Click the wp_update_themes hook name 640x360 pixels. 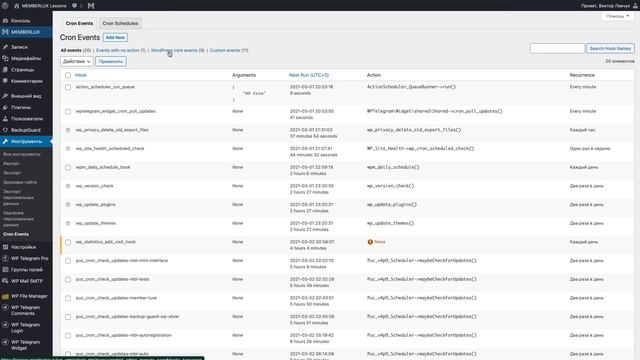96,223
